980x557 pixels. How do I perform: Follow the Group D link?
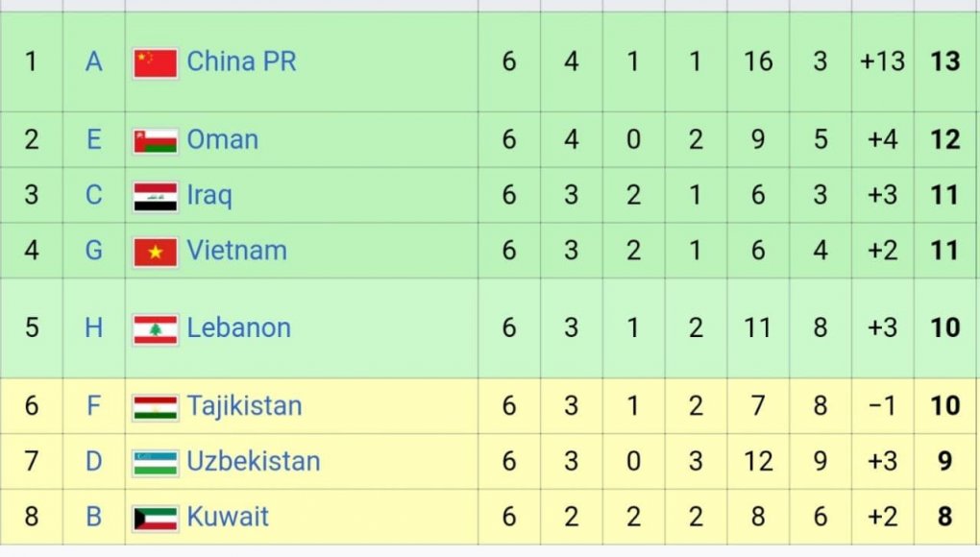[x=94, y=462]
